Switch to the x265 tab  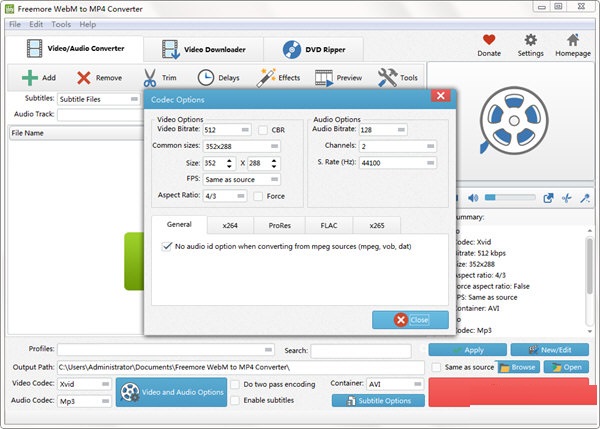click(377, 225)
